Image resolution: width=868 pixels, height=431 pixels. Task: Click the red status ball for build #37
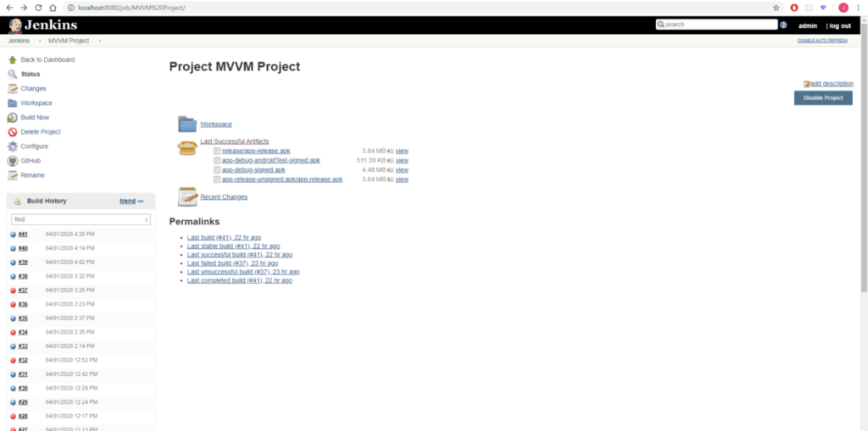click(x=14, y=290)
